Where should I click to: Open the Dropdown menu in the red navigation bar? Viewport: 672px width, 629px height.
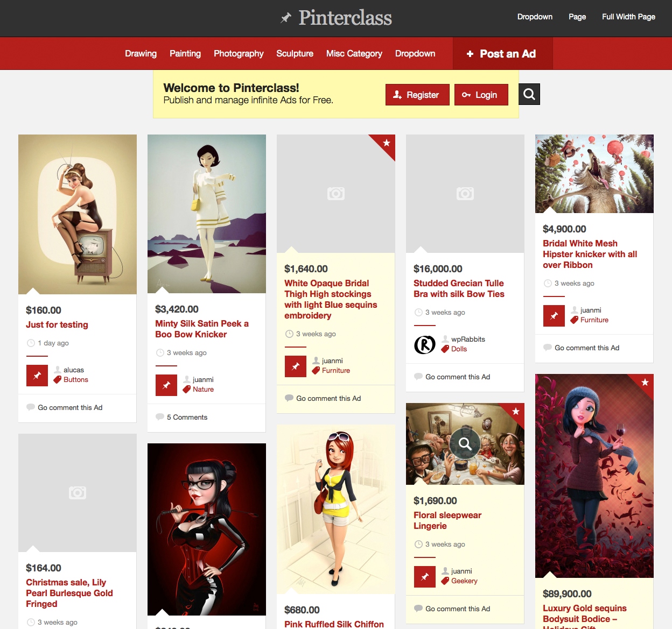tap(415, 53)
